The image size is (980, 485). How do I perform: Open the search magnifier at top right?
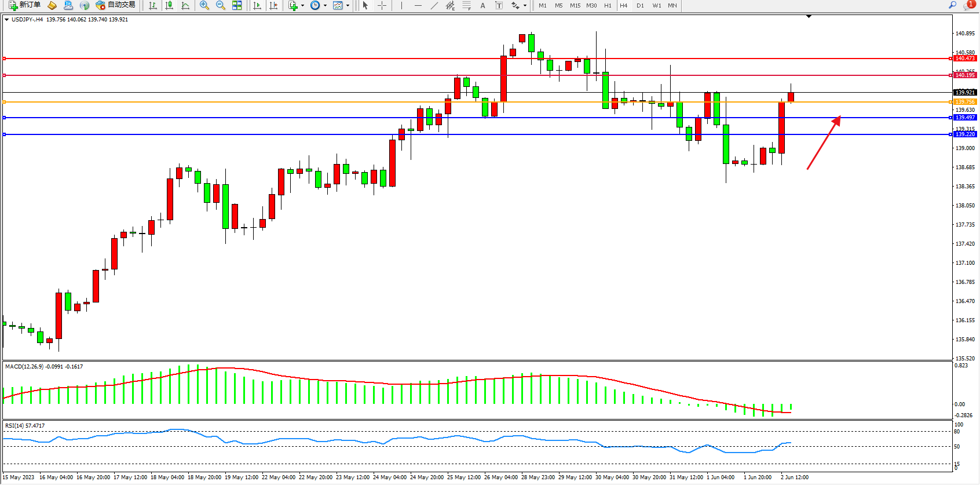[x=952, y=5]
